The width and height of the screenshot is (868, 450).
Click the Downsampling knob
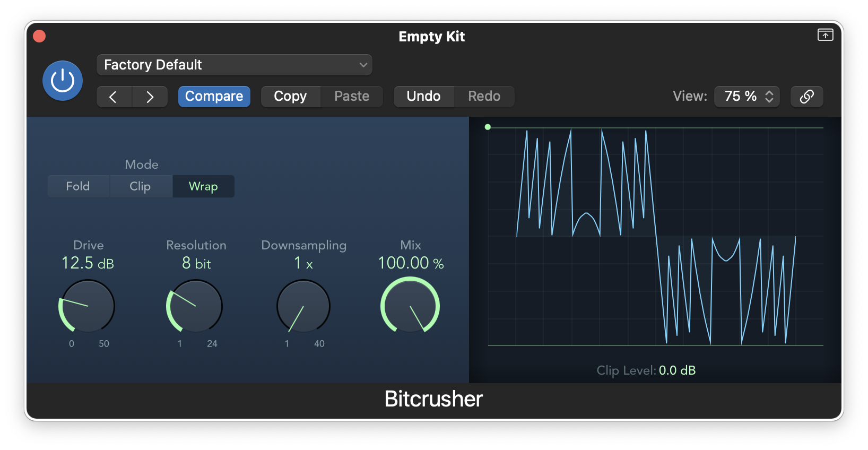click(x=303, y=306)
